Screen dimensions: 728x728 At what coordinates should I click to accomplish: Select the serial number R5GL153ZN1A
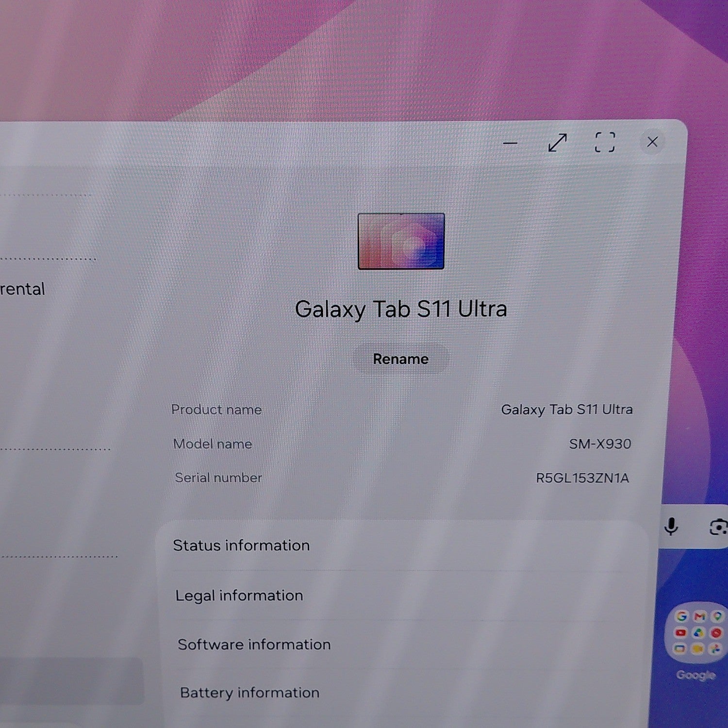(582, 478)
